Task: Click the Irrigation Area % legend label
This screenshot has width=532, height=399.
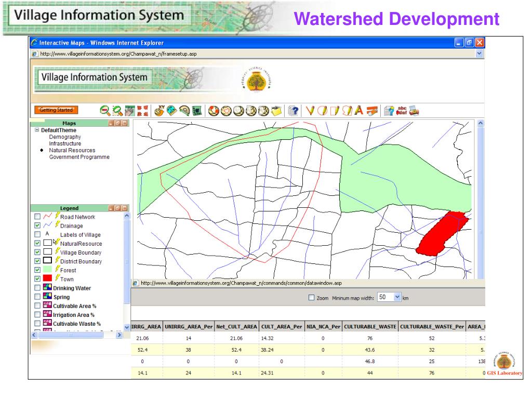Action: [x=74, y=315]
